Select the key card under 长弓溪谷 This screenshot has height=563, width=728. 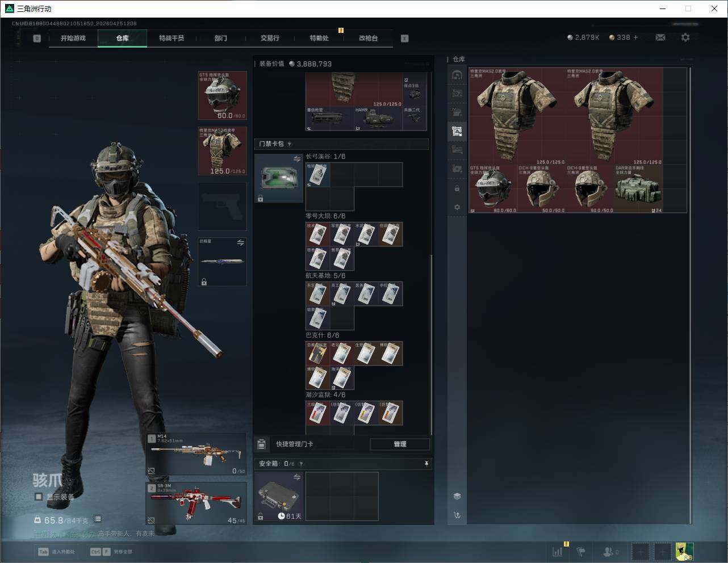pos(318,175)
